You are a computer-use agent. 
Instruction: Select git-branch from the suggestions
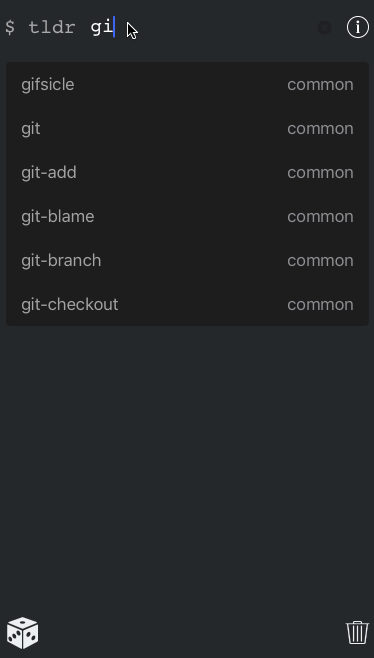point(187,261)
